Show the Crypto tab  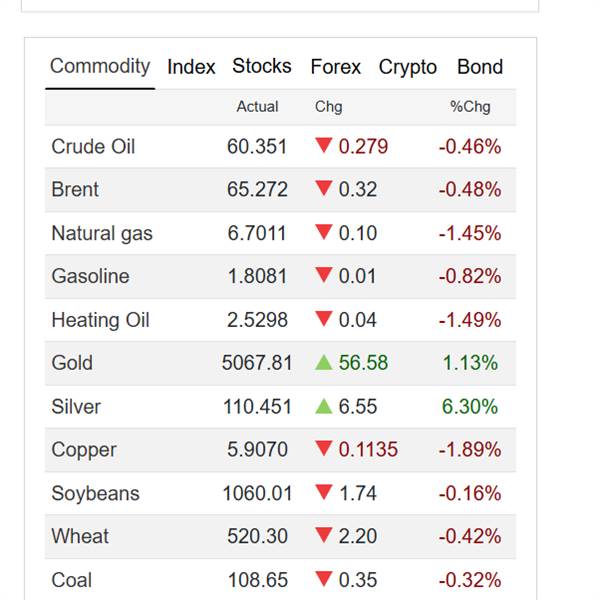pyautogui.click(x=408, y=67)
